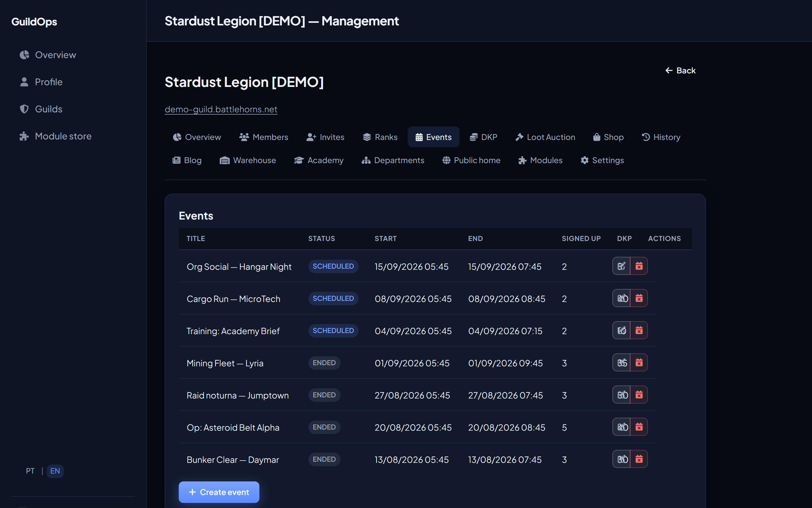The height and width of the screenshot is (508, 812).
Task: Delete the Op: Asteroid Belt Alpha event
Action: click(x=639, y=427)
